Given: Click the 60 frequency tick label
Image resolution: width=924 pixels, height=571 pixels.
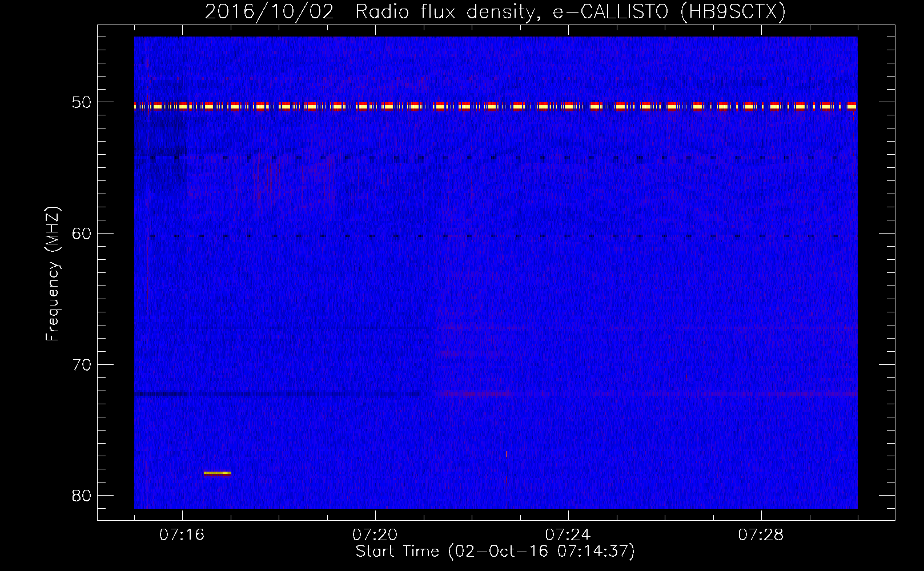Looking at the screenshot, I should click(x=81, y=233).
